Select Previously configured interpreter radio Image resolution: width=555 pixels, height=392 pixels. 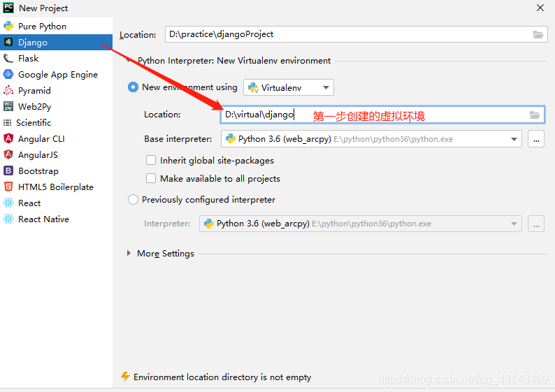[133, 200]
